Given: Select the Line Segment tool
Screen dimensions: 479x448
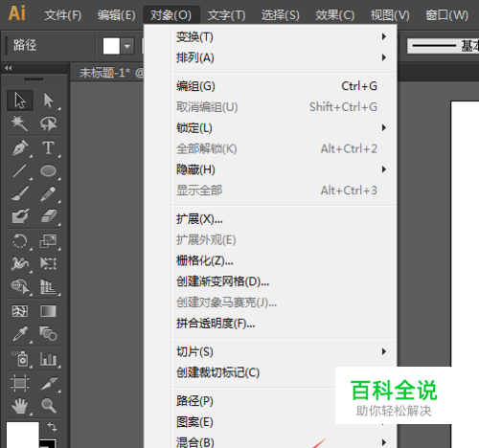Looking at the screenshot, I should [20, 170].
